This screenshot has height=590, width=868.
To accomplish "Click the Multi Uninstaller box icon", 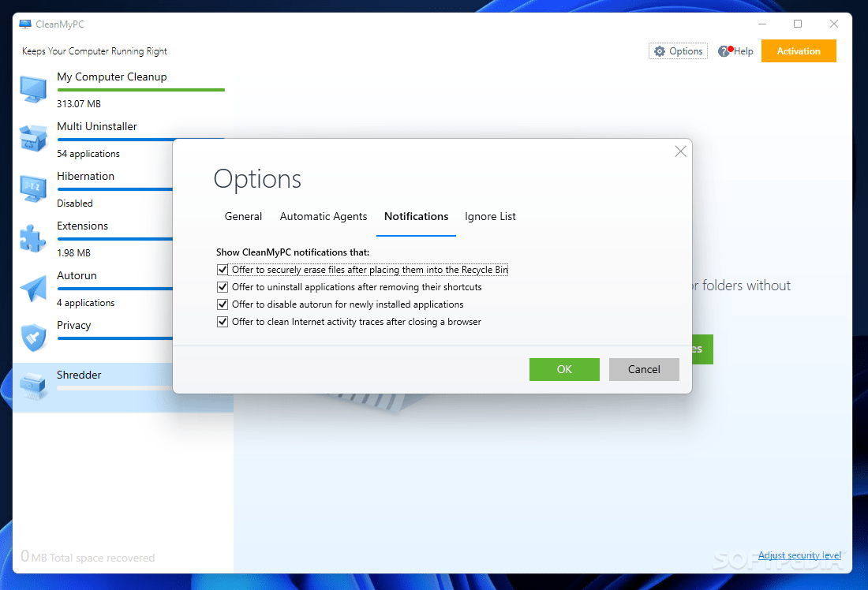I will pyautogui.click(x=33, y=138).
